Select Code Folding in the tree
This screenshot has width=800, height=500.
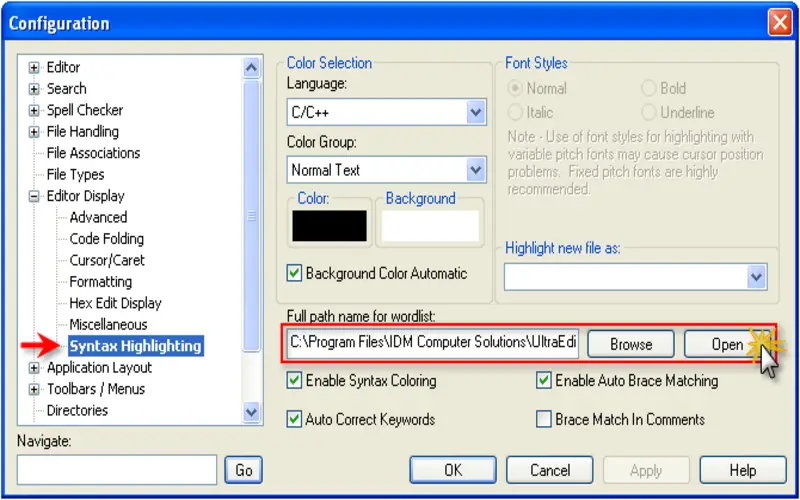click(107, 239)
